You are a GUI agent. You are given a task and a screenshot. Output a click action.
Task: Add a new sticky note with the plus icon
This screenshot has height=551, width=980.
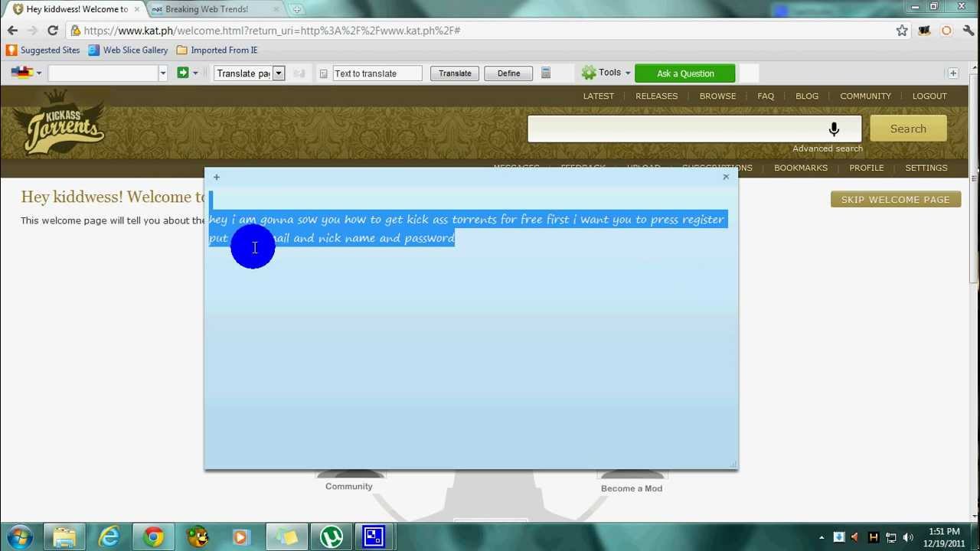[x=217, y=178]
